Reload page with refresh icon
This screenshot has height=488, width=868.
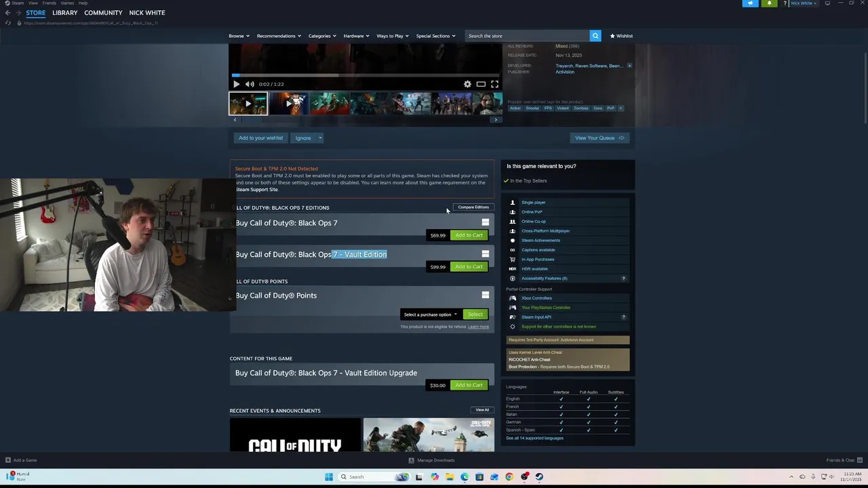click(8, 23)
